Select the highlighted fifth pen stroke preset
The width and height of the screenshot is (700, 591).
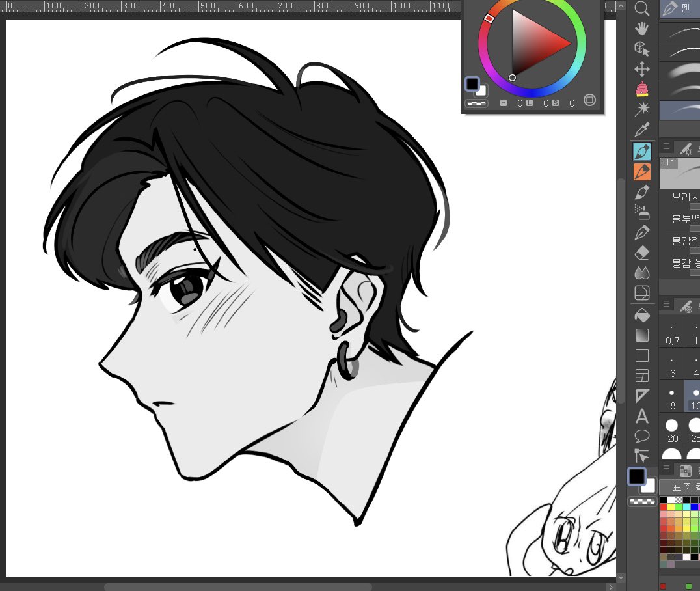pos(680,110)
